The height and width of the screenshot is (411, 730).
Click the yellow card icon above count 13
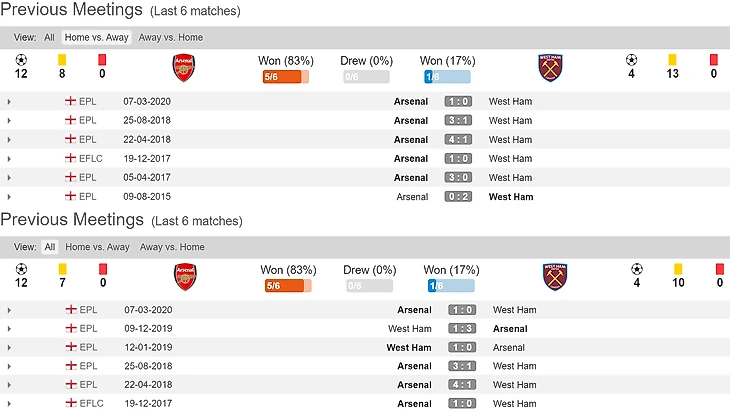point(672,59)
